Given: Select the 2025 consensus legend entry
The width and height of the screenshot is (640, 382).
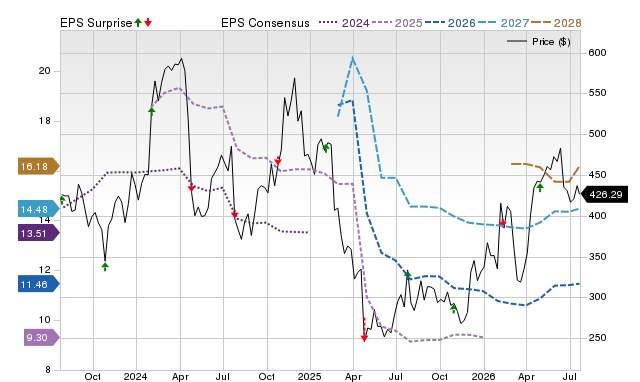Looking at the screenshot, I should tap(397, 23).
